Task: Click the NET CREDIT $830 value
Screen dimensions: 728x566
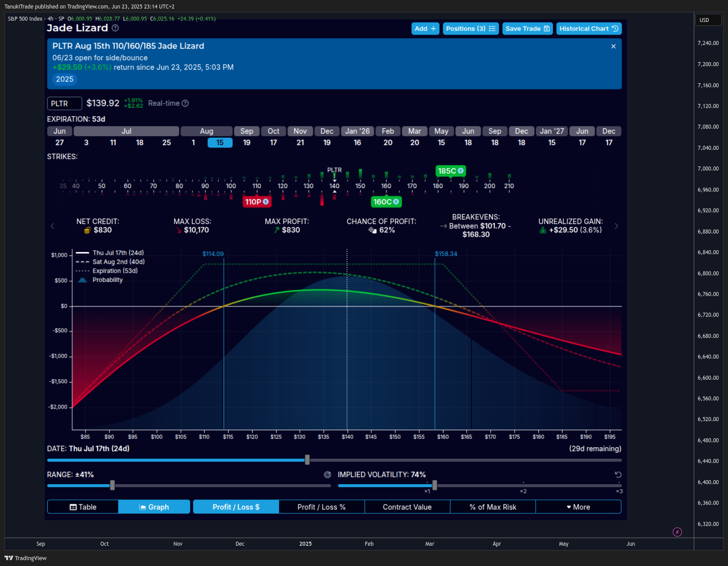Action: pyautogui.click(x=103, y=230)
